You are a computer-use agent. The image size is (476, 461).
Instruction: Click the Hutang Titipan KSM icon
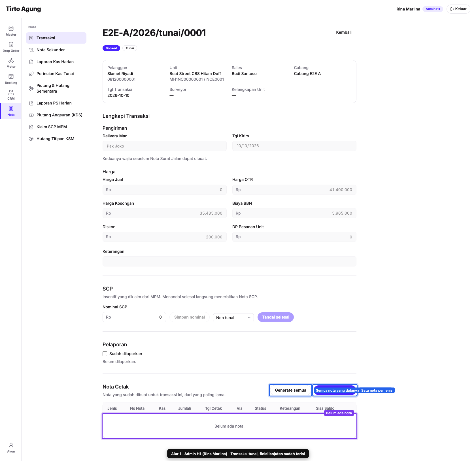[x=31, y=139]
